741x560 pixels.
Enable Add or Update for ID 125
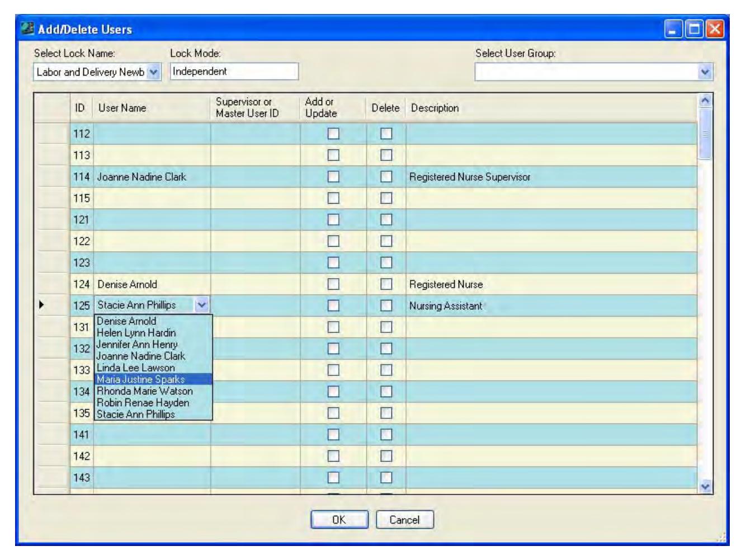(x=333, y=305)
